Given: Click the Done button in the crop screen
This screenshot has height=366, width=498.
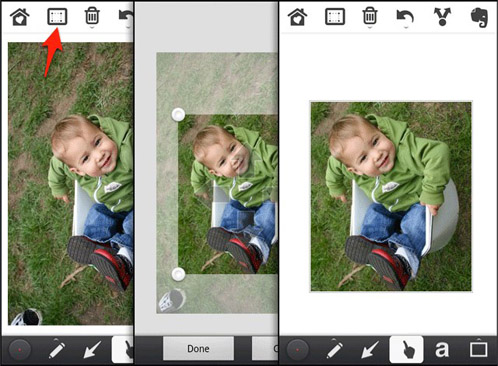Looking at the screenshot, I should 198,349.
